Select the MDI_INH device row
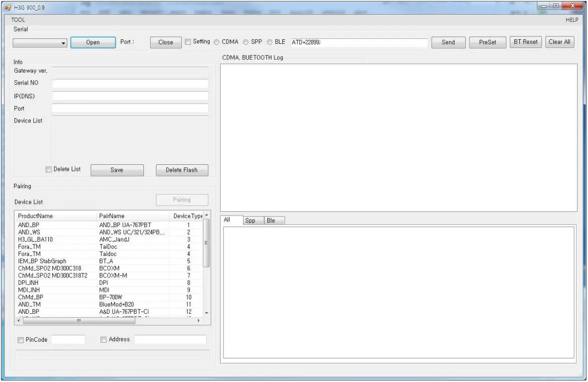The height and width of the screenshot is (382, 588). pos(109,290)
